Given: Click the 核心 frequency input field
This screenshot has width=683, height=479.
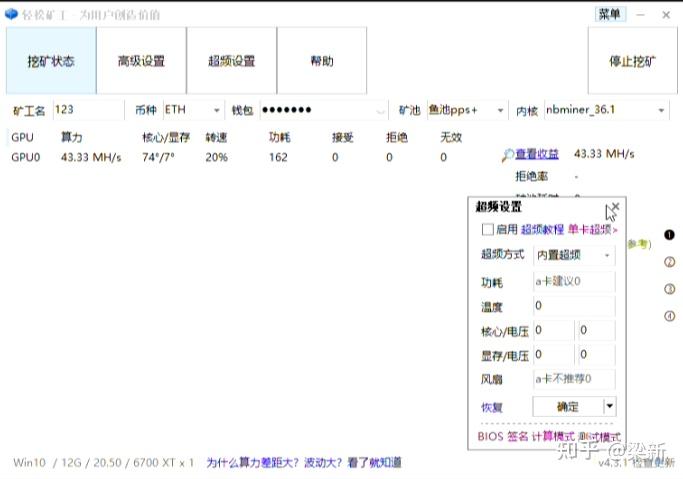Looking at the screenshot, I should 553,330.
